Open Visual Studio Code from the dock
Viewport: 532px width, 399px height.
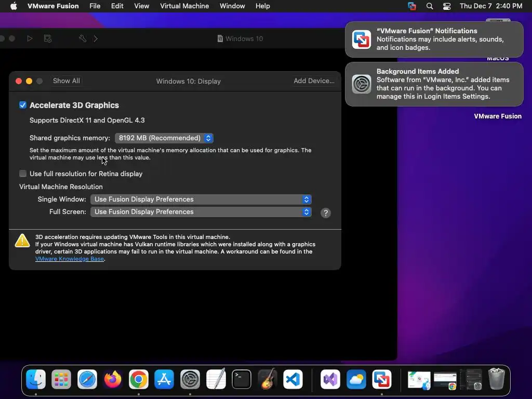point(293,379)
